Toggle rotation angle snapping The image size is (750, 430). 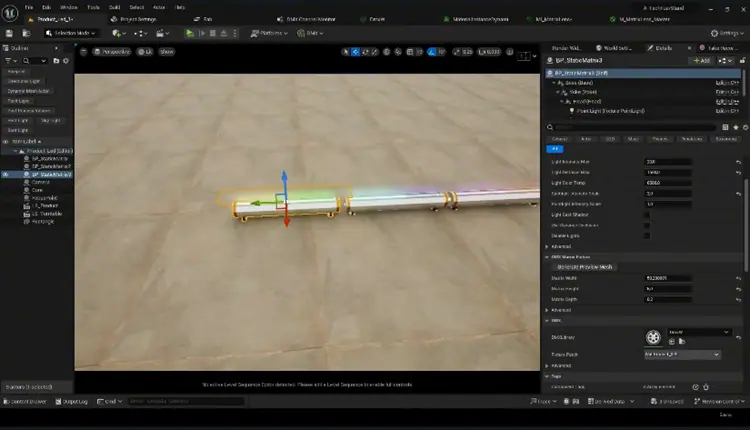432,52
